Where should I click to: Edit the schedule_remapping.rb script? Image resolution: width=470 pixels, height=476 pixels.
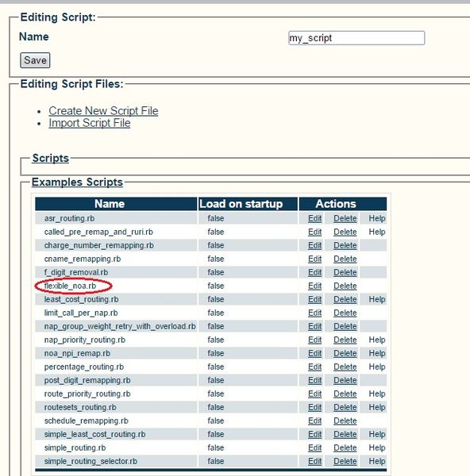314,420
